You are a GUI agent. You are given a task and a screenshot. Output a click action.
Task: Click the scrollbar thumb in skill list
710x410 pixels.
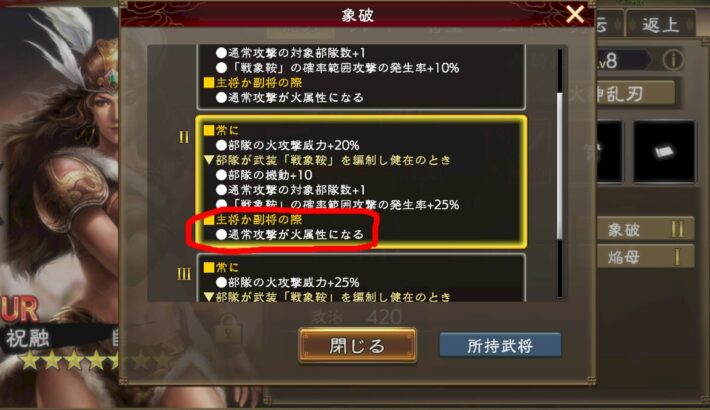[560, 165]
